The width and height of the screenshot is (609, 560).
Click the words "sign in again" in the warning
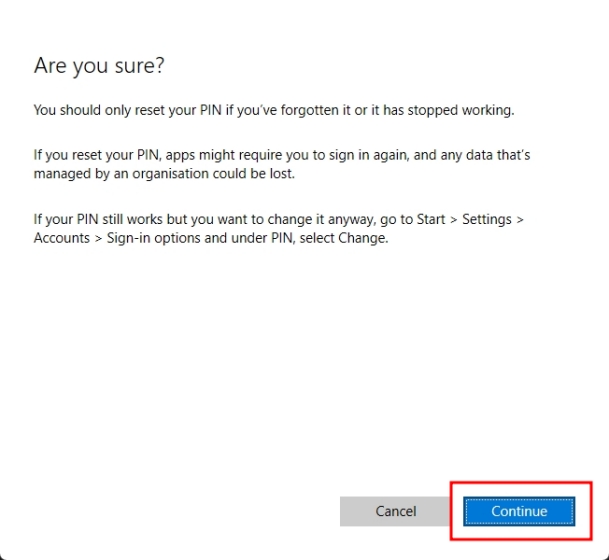tap(389, 156)
